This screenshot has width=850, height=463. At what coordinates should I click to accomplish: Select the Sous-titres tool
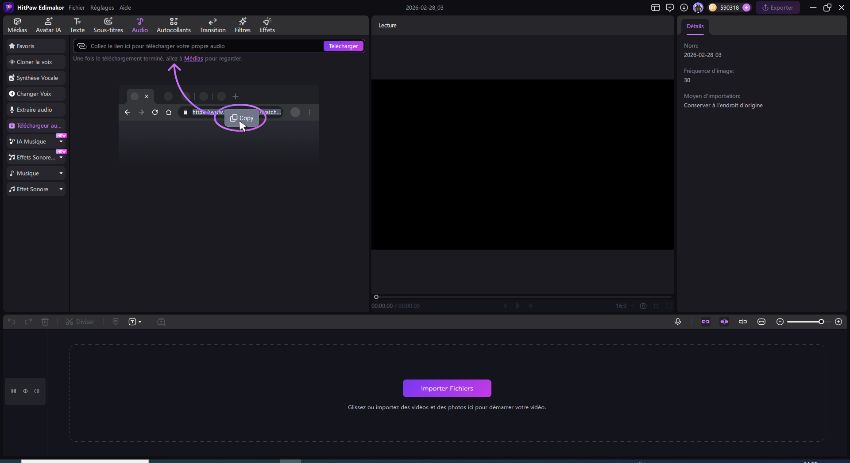point(108,25)
